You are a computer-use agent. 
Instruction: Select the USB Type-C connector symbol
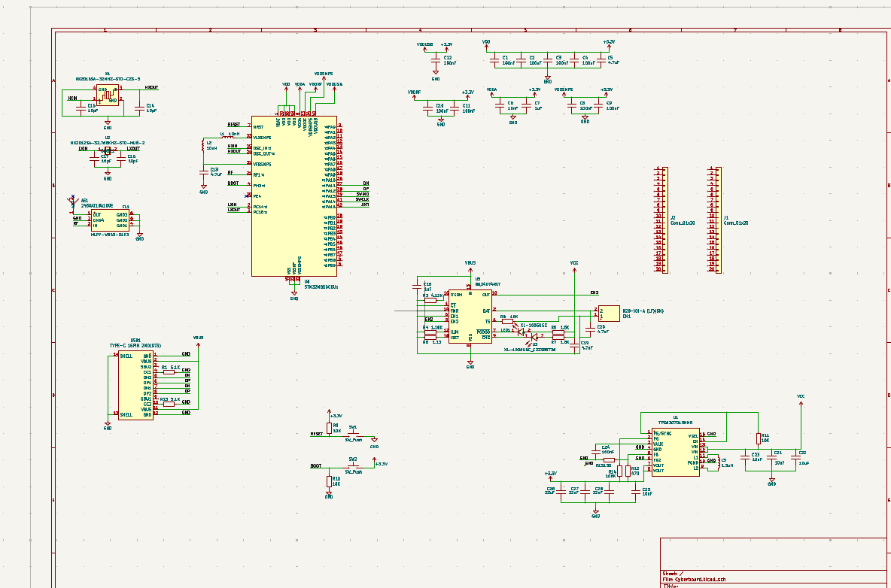(136, 384)
